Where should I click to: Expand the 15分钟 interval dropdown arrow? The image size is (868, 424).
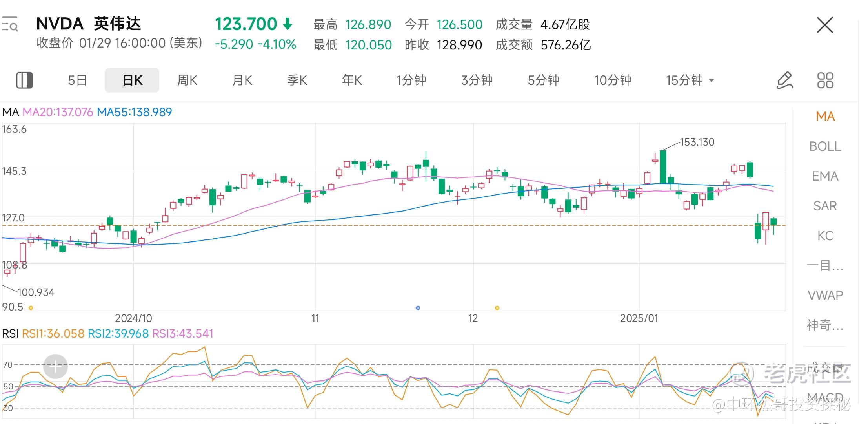point(712,80)
